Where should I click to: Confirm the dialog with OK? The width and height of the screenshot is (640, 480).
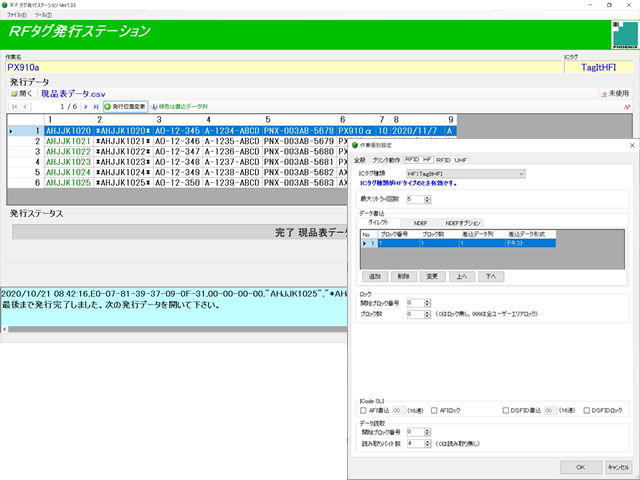(x=581, y=467)
